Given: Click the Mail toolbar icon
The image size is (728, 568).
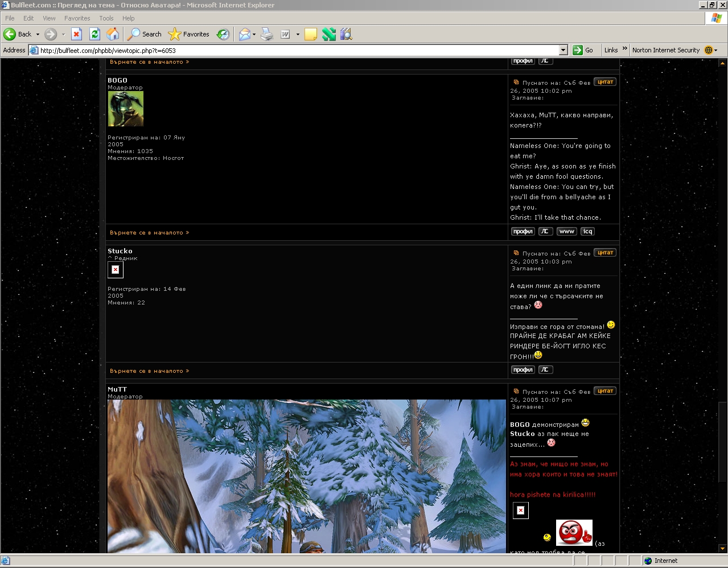Looking at the screenshot, I should [244, 34].
